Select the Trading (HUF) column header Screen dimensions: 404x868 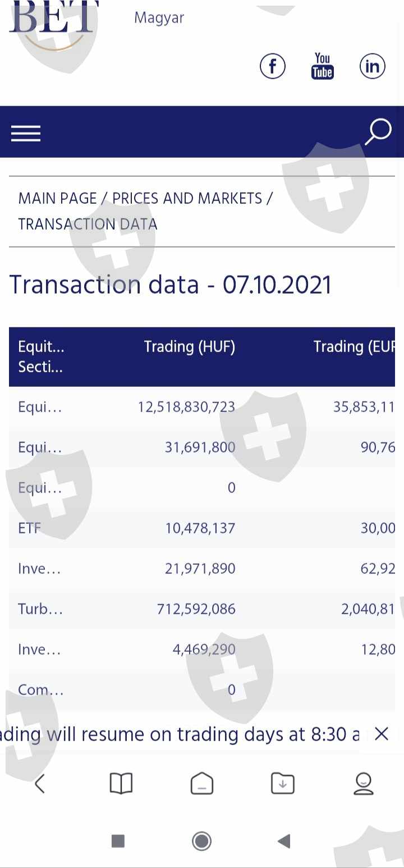(189, 347)
